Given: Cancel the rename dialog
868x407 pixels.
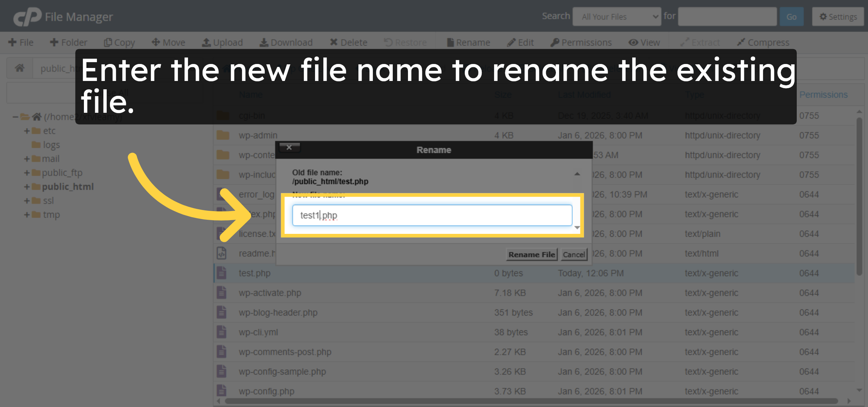Looking at the screenshot, I should 574,254.
